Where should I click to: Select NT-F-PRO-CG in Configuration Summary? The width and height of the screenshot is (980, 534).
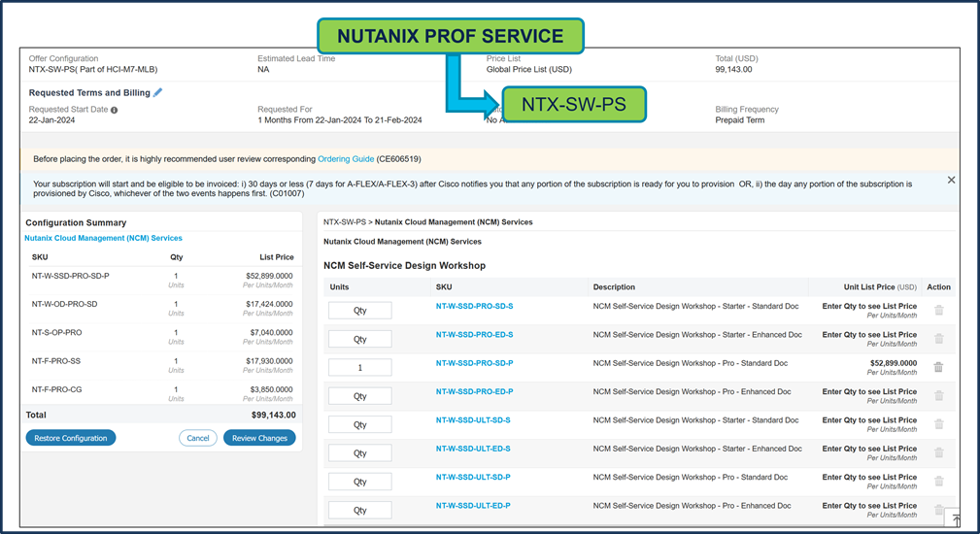[57, 389]
